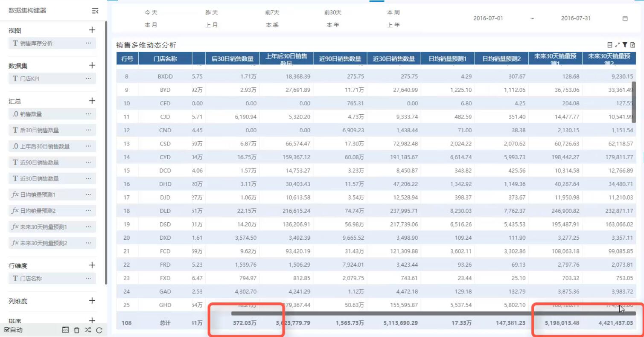Click the trash delete icon
The height and width of the screenshot is (337, 644).
pyautogui.click(x=77, y=330)
